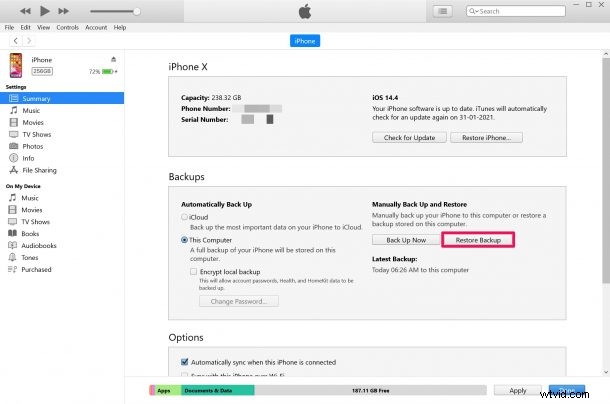
Task: Click the play button
Action: point(45,11)
